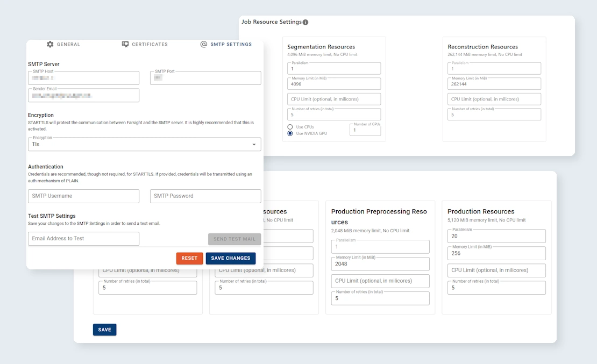Click the info icon next to Job Resource Settings
Viewport: 597px width, 364px height.
click(306, 22)
